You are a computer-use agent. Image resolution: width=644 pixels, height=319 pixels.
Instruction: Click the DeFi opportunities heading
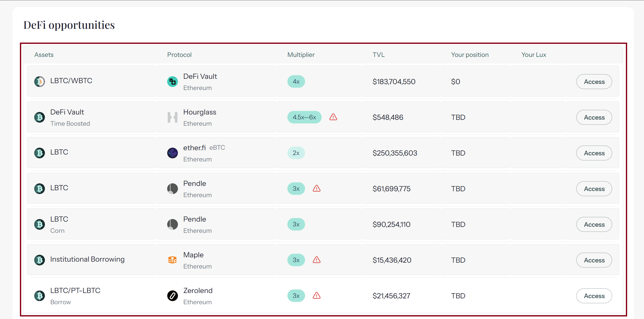(x=69, y=25)
